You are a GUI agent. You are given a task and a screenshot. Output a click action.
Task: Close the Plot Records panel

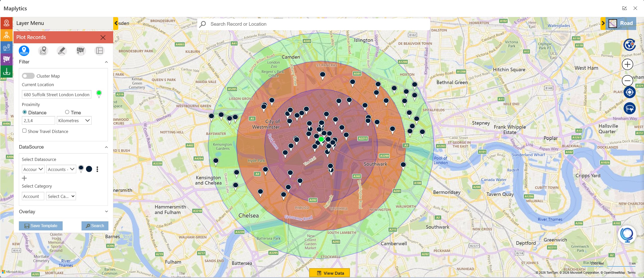pos(103,37)
